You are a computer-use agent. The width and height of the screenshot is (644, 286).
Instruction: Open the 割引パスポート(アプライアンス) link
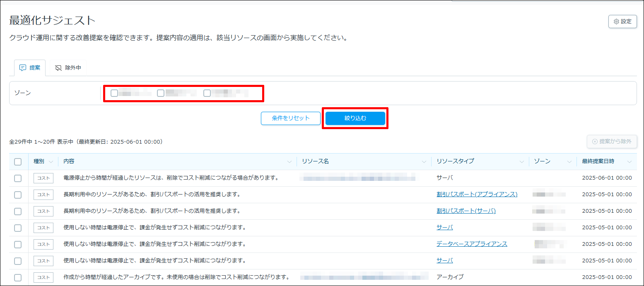point(477,194)
